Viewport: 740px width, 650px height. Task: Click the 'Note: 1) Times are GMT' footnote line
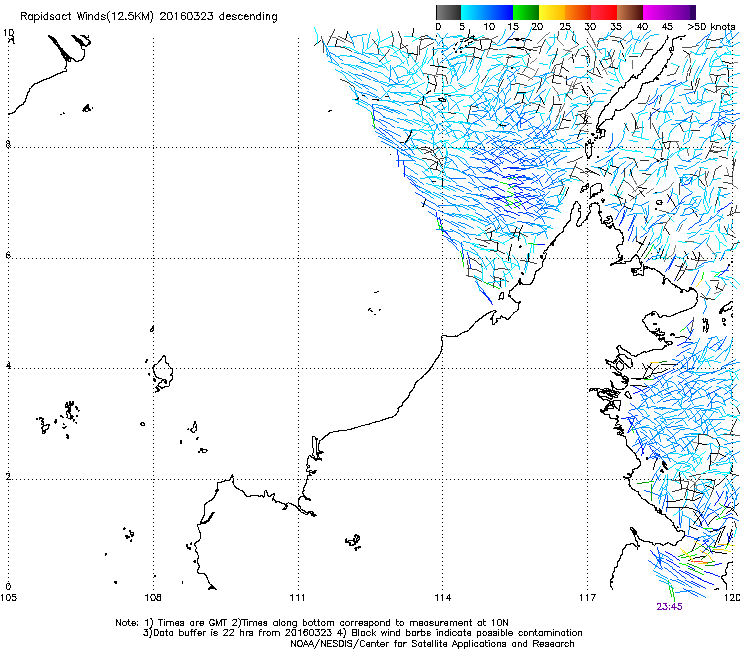coord(312,623)
